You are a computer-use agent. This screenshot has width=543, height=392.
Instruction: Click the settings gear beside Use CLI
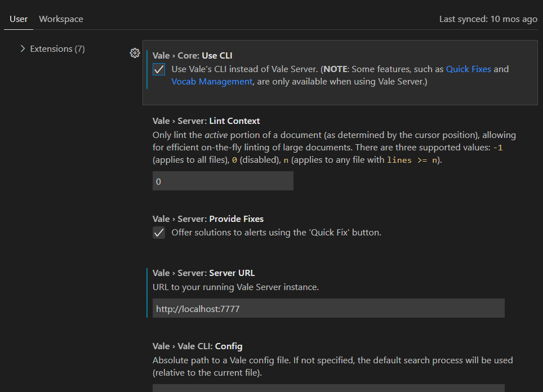[135, 53]
